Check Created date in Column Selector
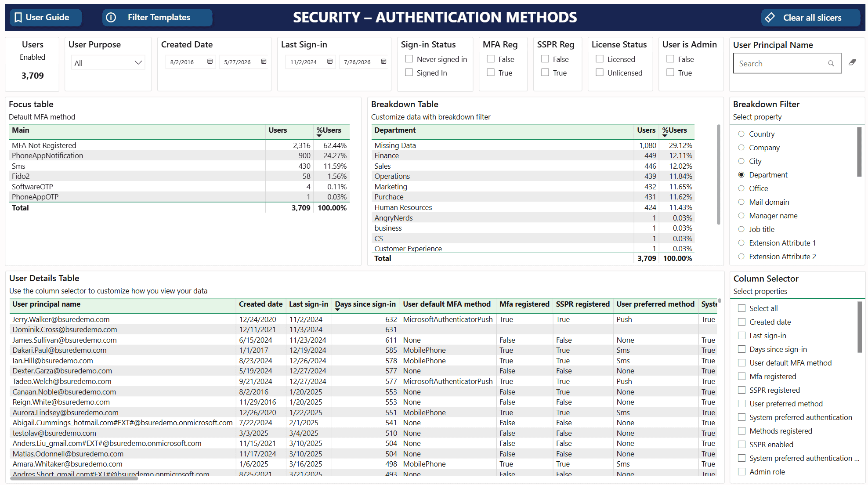This screenshot has width=868, height=485. pos(742,322)
